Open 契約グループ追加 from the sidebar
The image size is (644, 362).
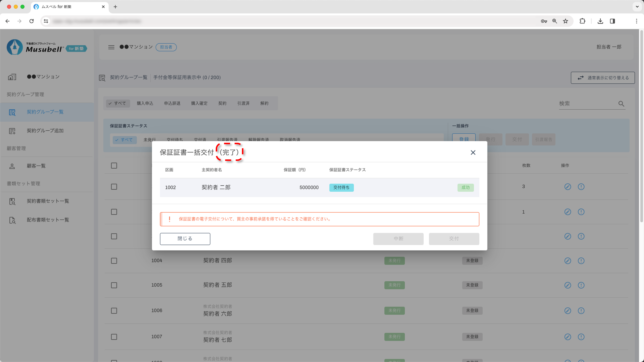coord(45,131)
